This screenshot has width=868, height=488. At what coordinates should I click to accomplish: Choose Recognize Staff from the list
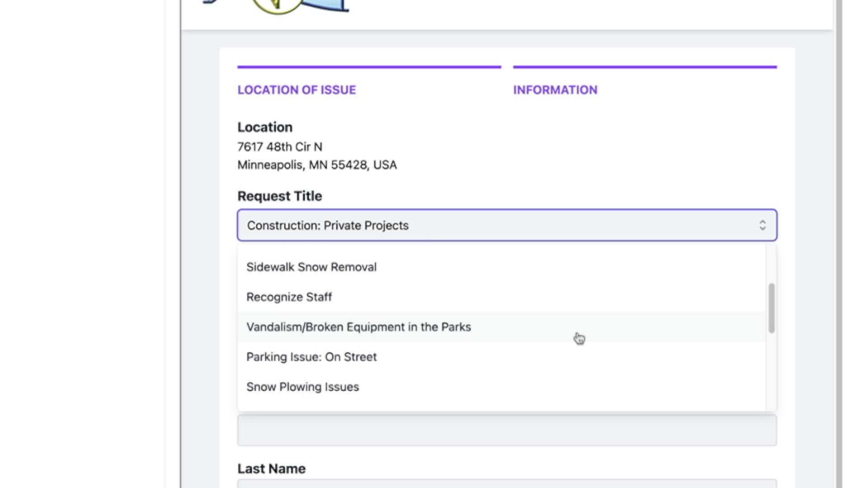(289, 297)
